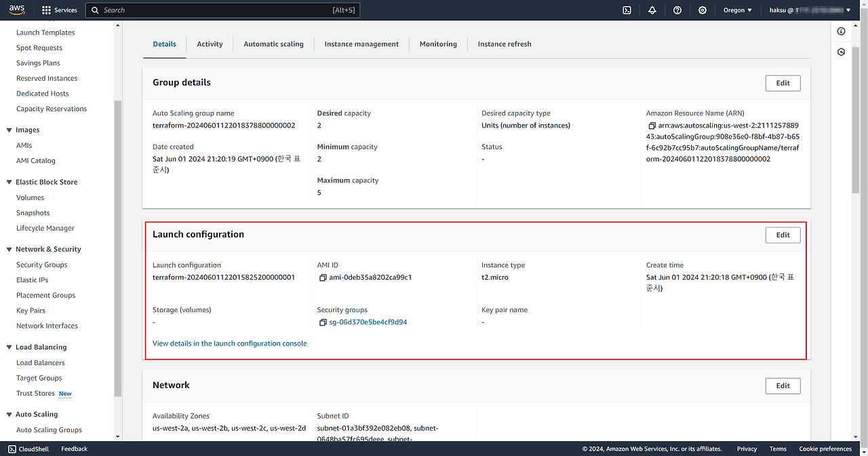Switch to the Instance refresh tab
Image resolution: width=868 pixels, height=456 pixels.
pyautogui.click(x=504, y=44)
